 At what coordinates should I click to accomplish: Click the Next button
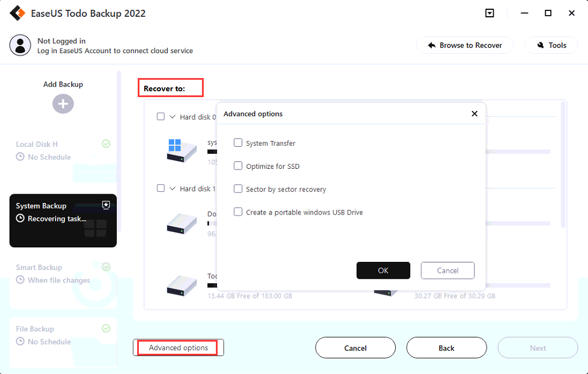coord(538,348)
